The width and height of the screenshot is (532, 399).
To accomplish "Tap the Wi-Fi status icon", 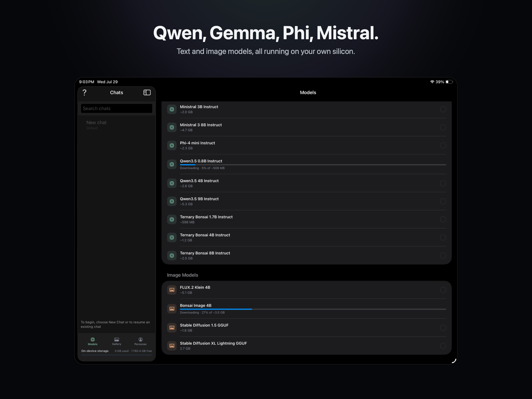I will 432,82.
